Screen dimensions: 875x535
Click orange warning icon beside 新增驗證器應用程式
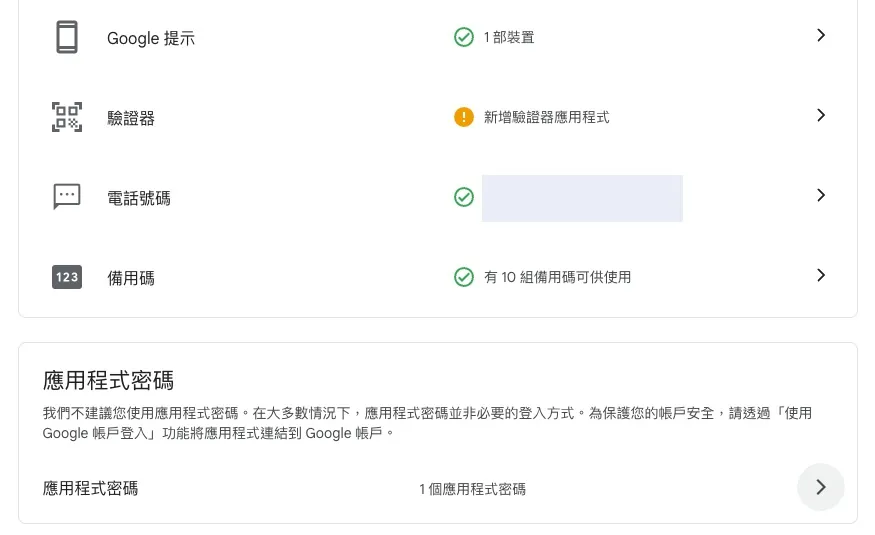click(x=464, y=117)
